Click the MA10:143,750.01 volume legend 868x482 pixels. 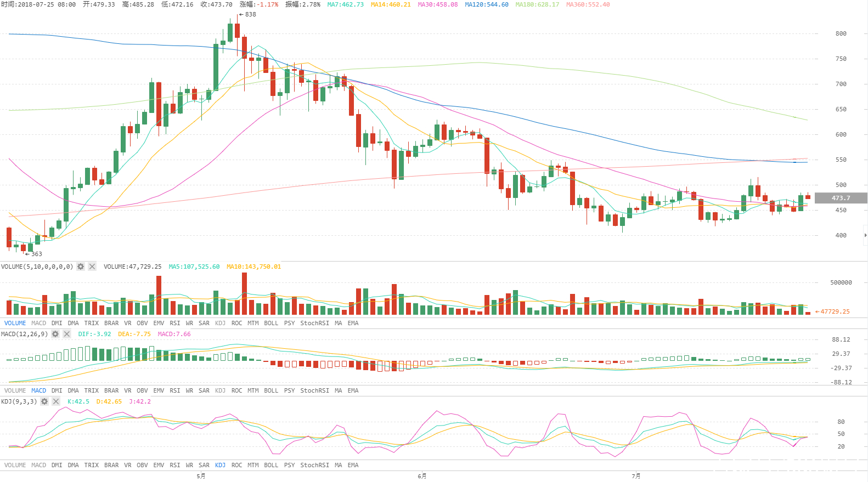click(x=253, y=266)
